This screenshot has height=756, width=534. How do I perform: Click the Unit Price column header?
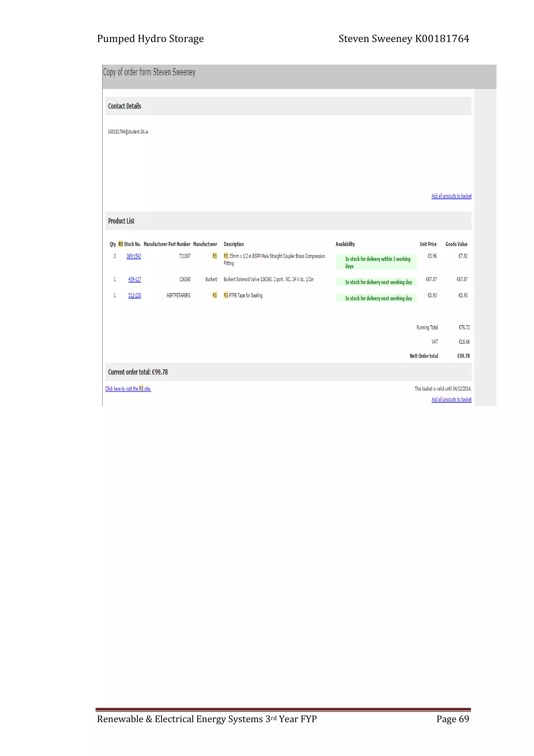pos(428,244)
